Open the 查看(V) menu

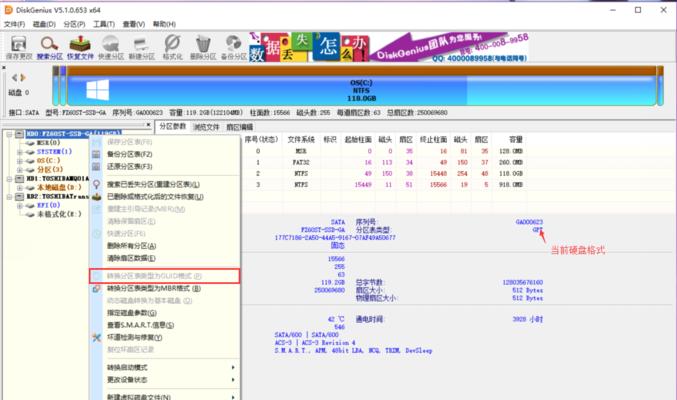[x=133, y=24]
